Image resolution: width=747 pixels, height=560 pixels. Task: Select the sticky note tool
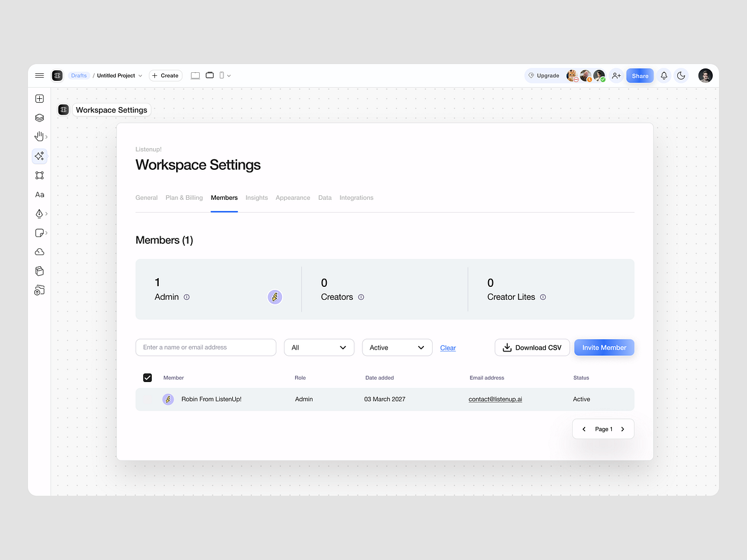[x=39, y=233]
